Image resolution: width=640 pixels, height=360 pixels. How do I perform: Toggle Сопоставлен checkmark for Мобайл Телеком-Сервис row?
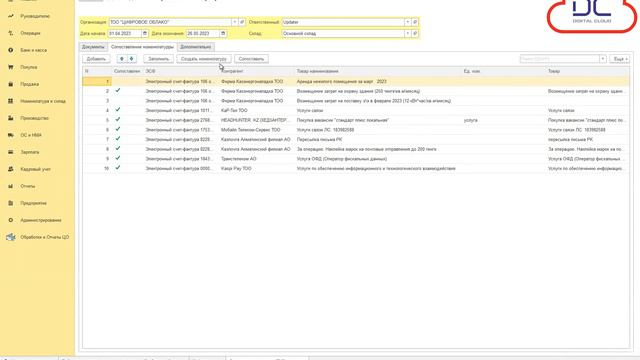pos(118,129)
